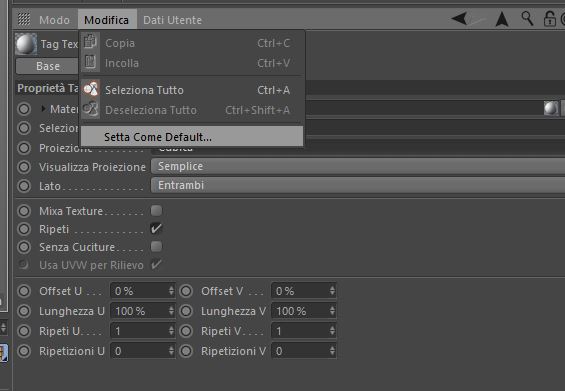Open the Dati Utente menu
Viewport: 565px width, 391px height.
(x=172, y=20)
